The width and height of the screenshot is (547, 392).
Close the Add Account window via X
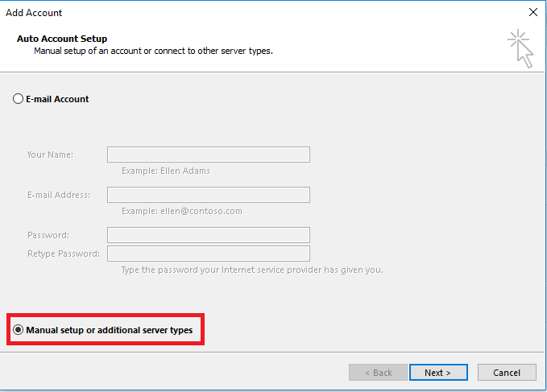tap(533, 12)
